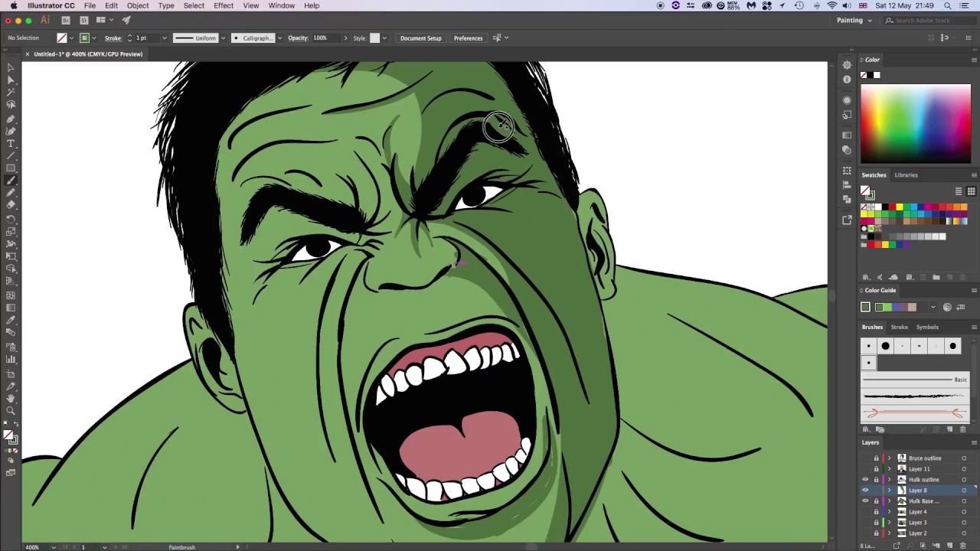Select the Selection (arrow) tool
980x551 pixels.
(x=11, y=67)
